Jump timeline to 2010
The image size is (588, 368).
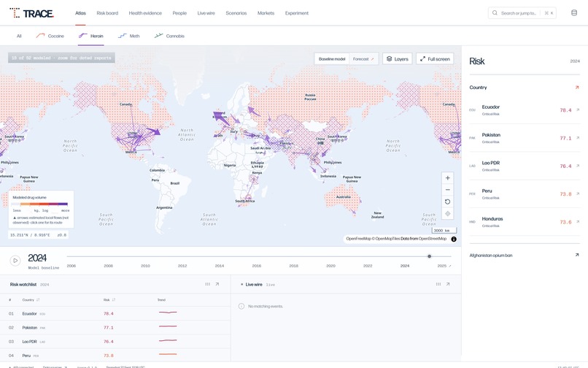145,266
